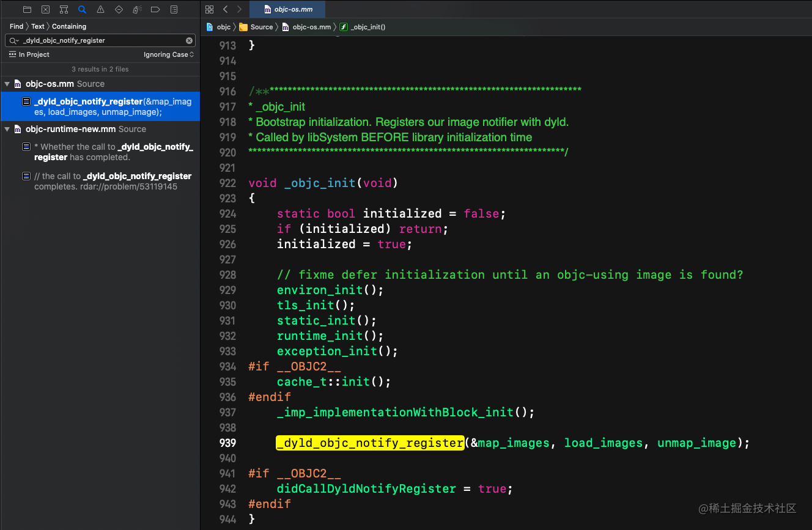Clear the search field text

pos(190,40)
